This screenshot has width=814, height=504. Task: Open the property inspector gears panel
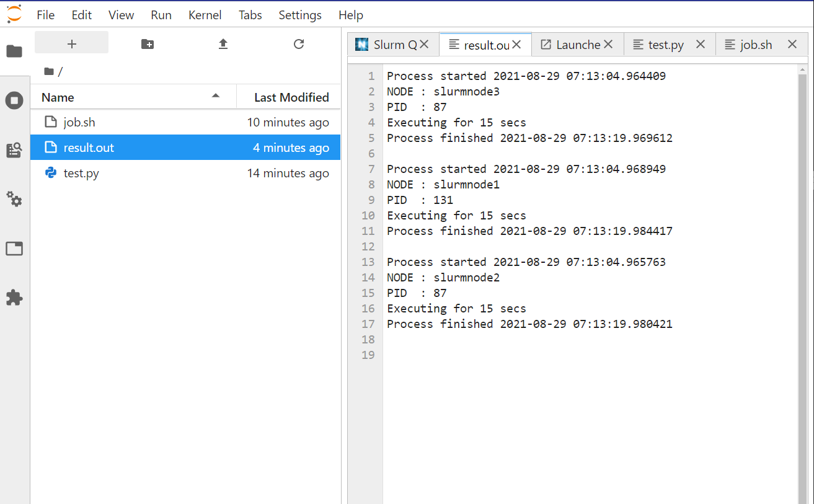pos(14,199)
